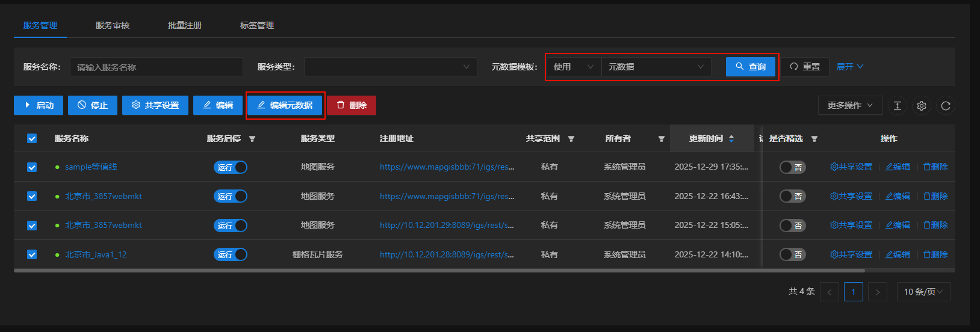Screen dimensions: 980x332
Task: Open the 服务类型 dropdown
Action: (x=390, y=67)
